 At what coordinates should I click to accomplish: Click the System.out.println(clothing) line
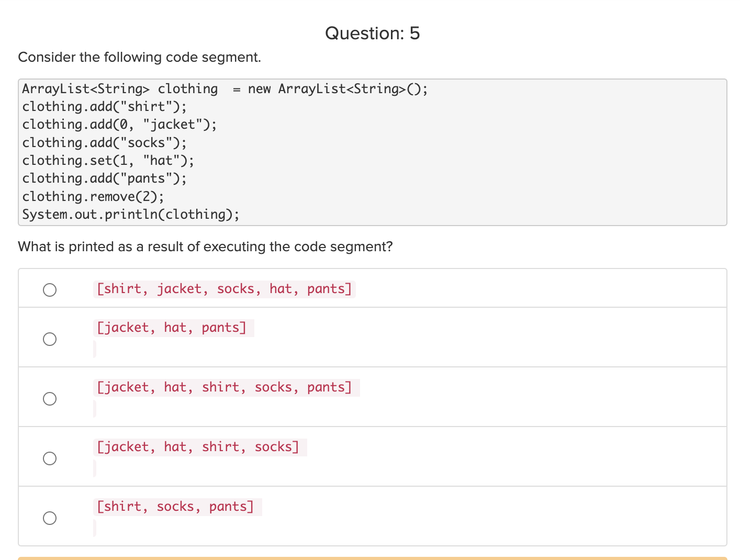(x=130, y=214)
